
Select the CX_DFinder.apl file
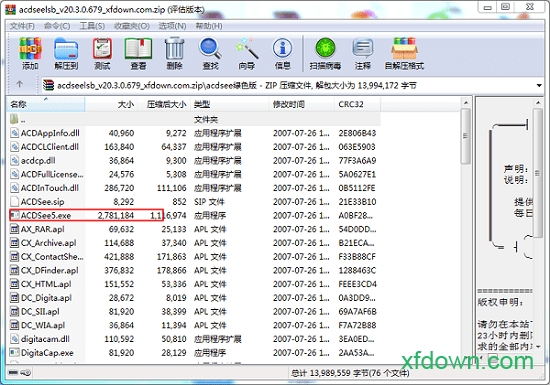tap(49, 270)
